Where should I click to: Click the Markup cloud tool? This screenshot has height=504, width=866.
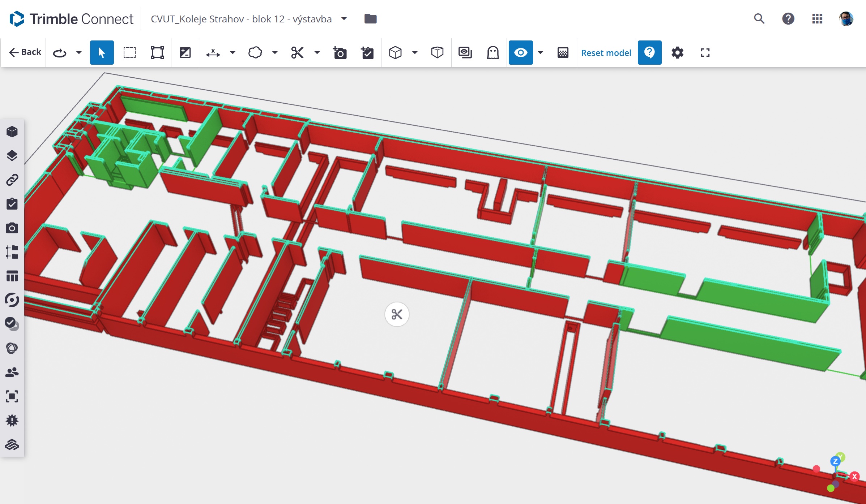pyautogui.click(x=255, y=53)
